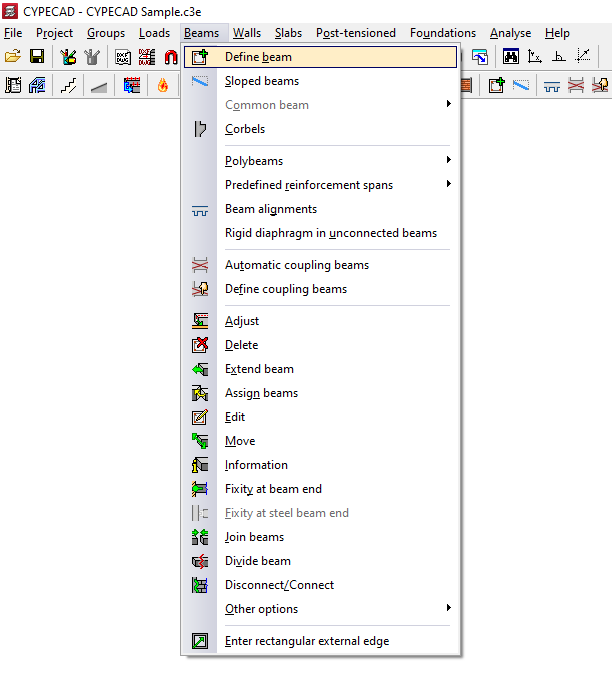
Task: Click the column schedule sheet icon
Action: (13, 85)
